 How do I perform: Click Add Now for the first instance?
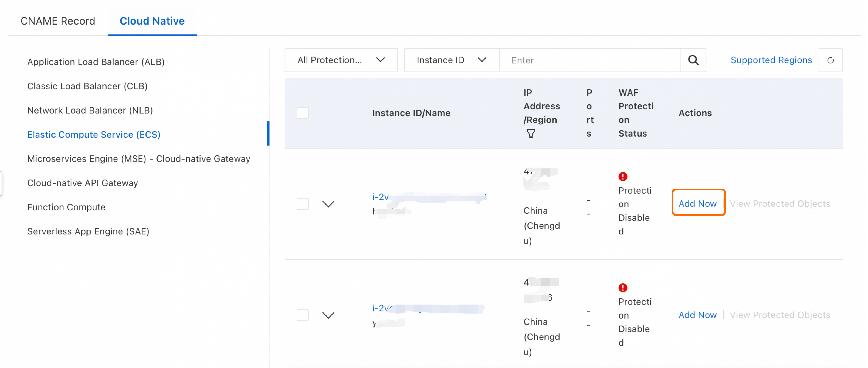coord(697,203)
